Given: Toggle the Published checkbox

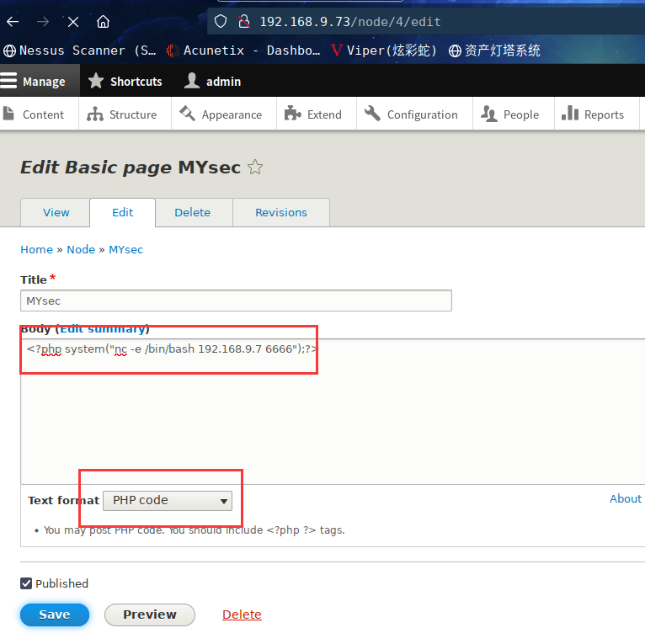Looking at the screenshot, I should [x=26, y=583].
